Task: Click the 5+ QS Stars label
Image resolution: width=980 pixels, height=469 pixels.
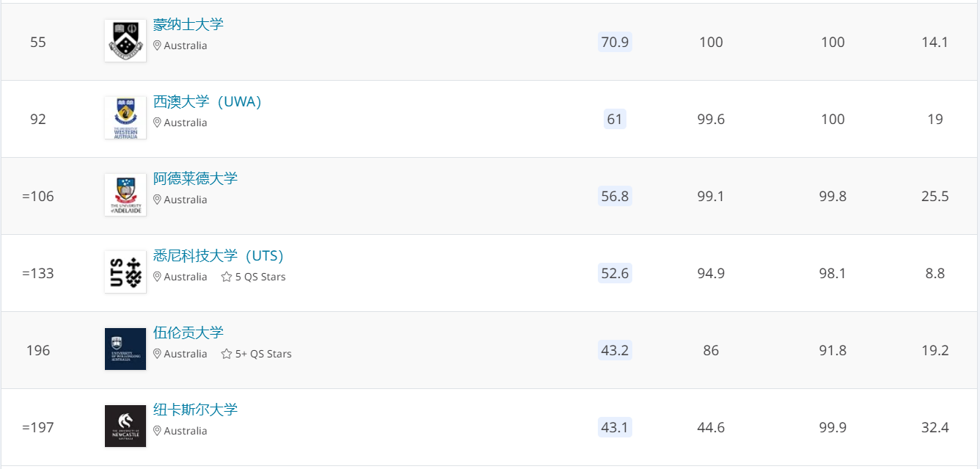Action: coord(263,354)
